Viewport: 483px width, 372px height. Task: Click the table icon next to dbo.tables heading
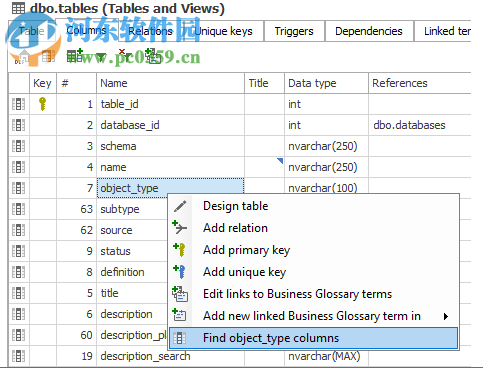pyautogui.click(x=18, y=8)
